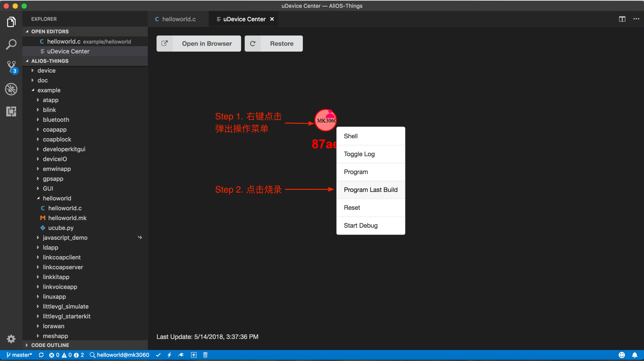Image resolution: width=644 pixels, height=361 pixels.
Task: Select Program Last Build from the context menu
Action: [x=371, y=190]
